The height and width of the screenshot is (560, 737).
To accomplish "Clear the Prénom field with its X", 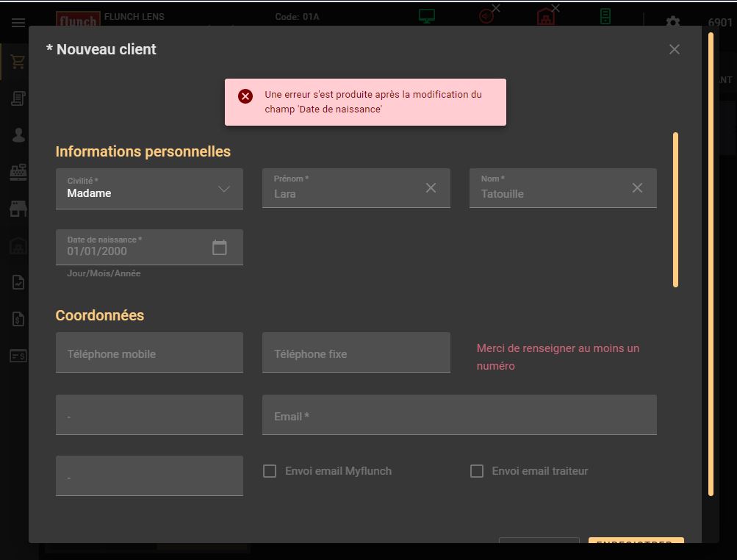I will pos(431,188).
